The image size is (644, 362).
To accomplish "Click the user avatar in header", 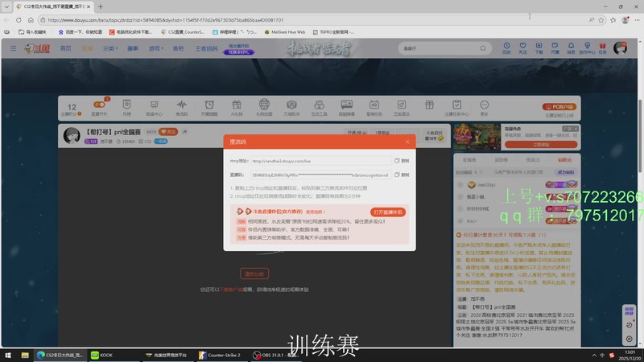I will [620, 48].
